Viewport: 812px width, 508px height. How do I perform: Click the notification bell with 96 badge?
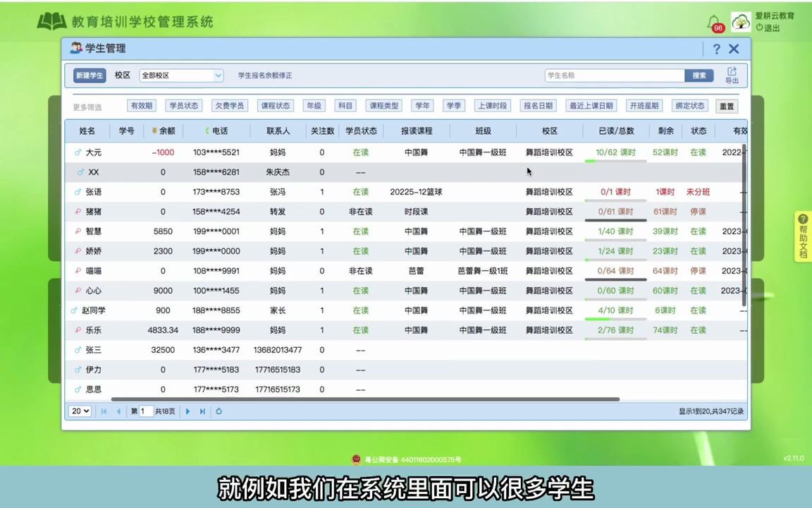tap(714, 22)
